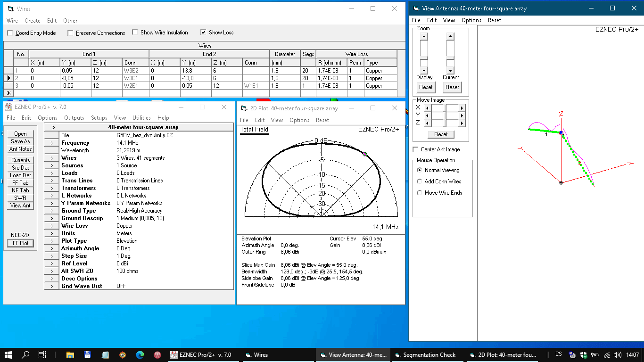Click the Display zoom slider up arrow
The image size is (644, 362).
click(x=424, y=37)
